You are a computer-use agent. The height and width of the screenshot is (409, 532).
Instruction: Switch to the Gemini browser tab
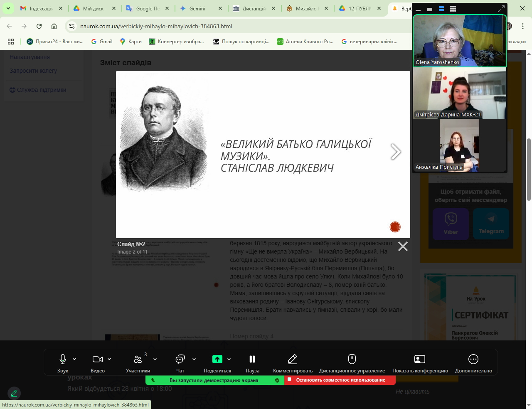[x=197, y=8]
